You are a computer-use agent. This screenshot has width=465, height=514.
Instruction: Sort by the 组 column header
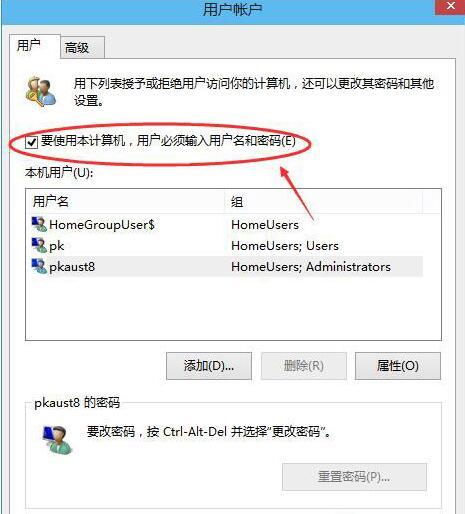(323, 201)
